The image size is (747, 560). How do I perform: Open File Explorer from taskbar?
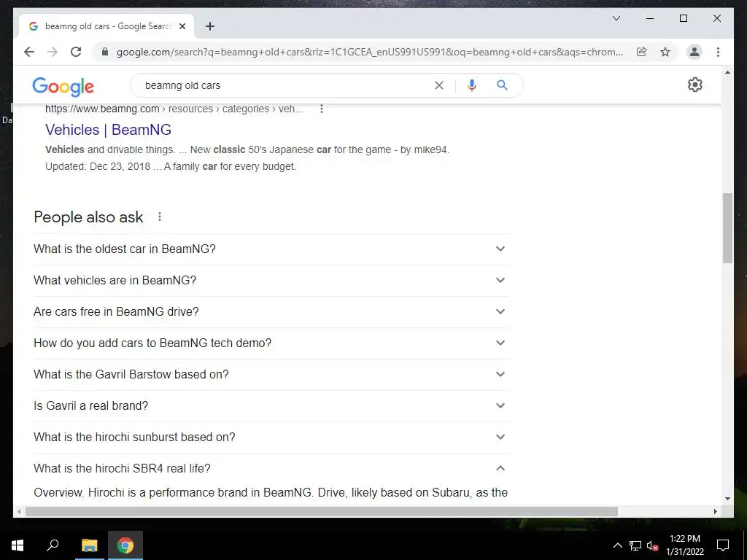click(89, 545)
